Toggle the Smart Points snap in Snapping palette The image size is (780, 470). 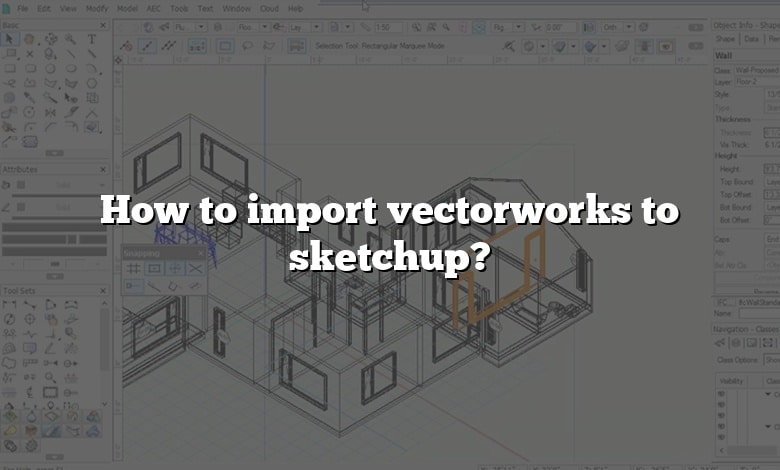pyautogui.click(x=134, y=285)
